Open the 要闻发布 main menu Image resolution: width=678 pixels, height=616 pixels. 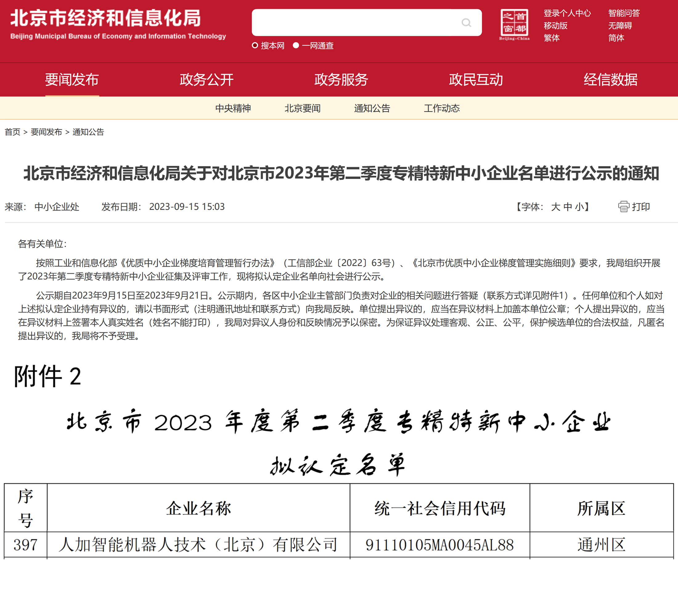pos(72,80)
